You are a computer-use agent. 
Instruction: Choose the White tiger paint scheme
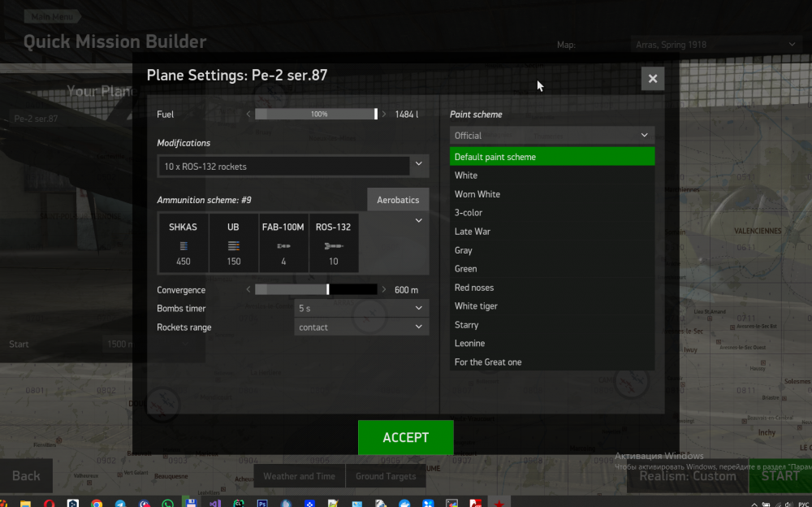552,305
